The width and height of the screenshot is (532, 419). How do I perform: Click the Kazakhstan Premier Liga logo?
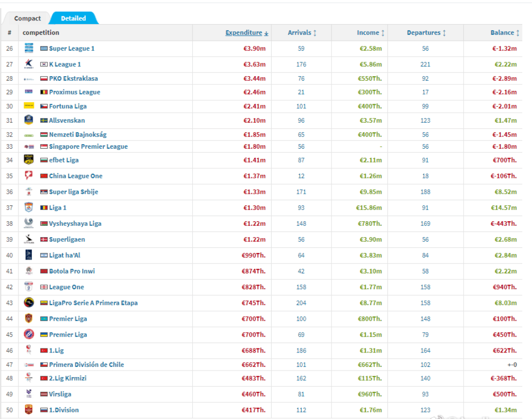(29, 318)
